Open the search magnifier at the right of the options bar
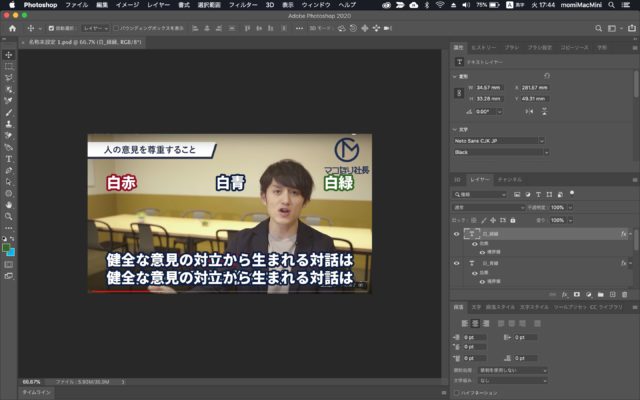640x400 pixels. click(598, 28)
